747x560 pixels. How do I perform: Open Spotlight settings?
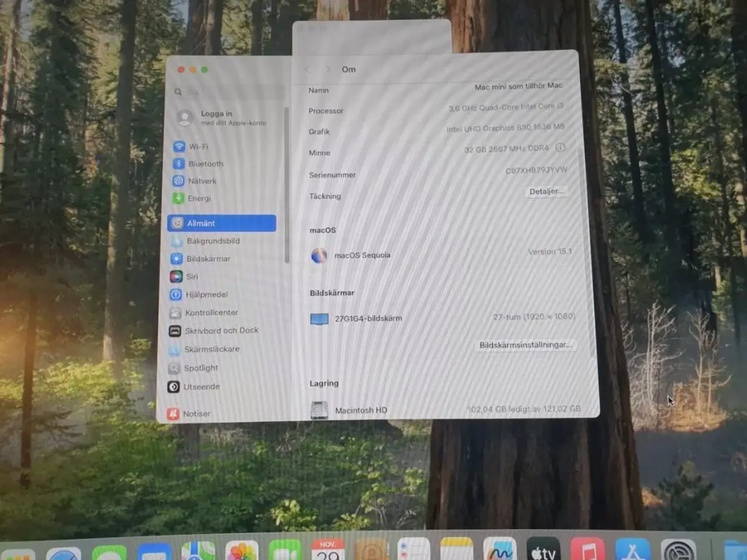pyautogui.click(x=201, y=368)
